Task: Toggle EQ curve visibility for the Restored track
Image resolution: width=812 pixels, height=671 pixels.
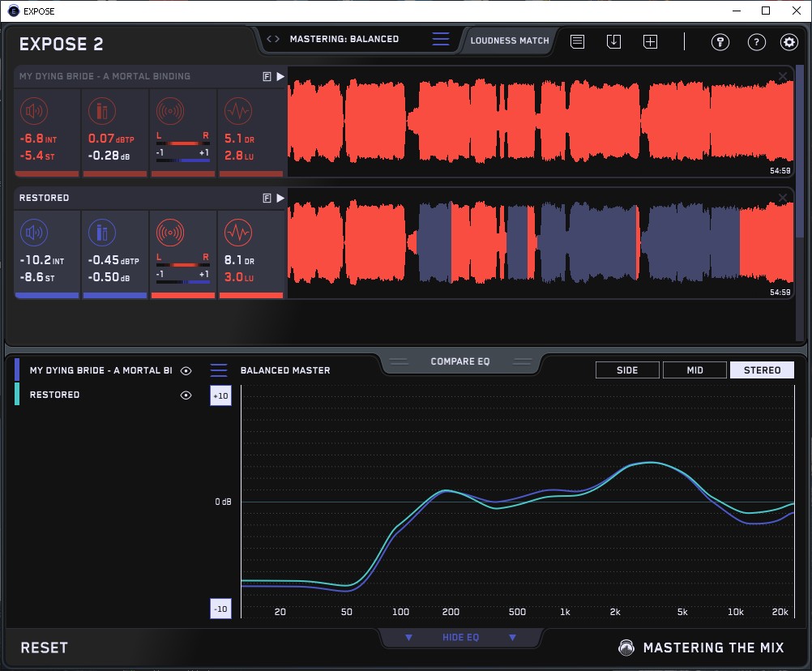Action: point(186,395)
